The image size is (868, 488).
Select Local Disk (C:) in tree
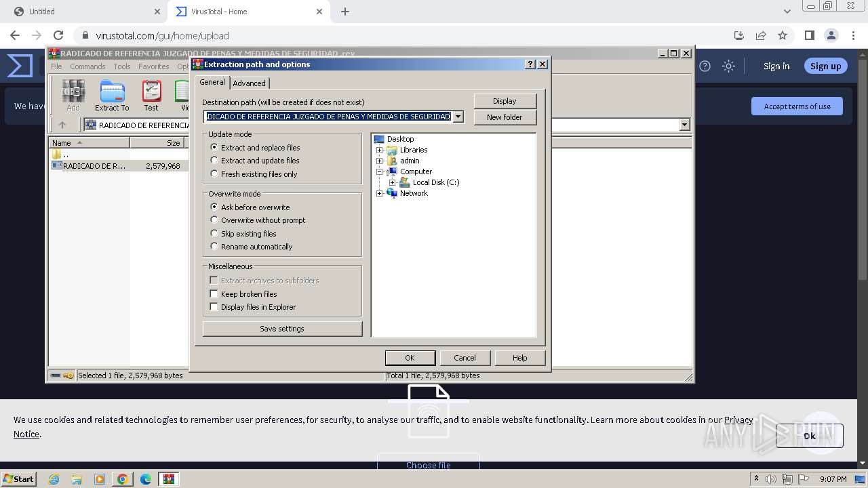click(429, 182)
